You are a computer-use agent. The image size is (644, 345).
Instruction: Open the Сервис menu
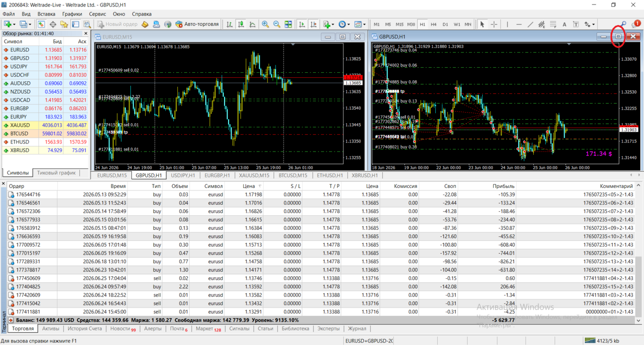click(x=97, y=14)
